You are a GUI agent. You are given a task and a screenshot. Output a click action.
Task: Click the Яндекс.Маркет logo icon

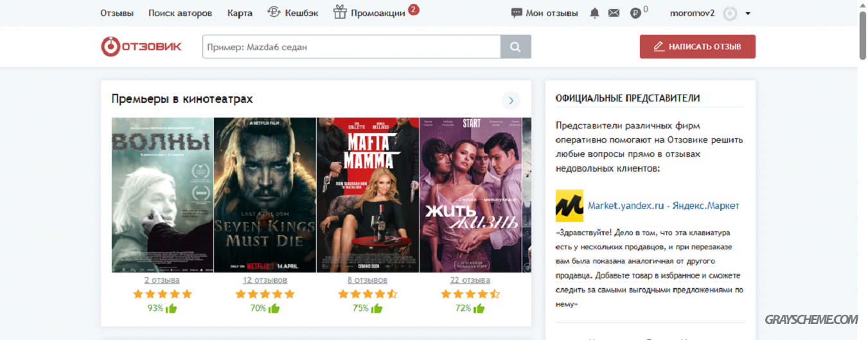pos(569,206)
